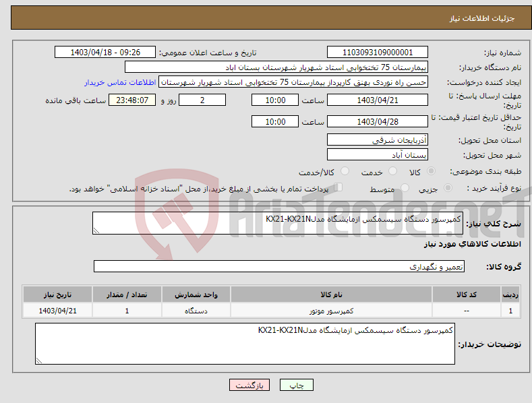Image resolution: width=532 pixels, height=403 pixels.
Task: Select the جزیی purchase type radio
Action: point(448,187)
